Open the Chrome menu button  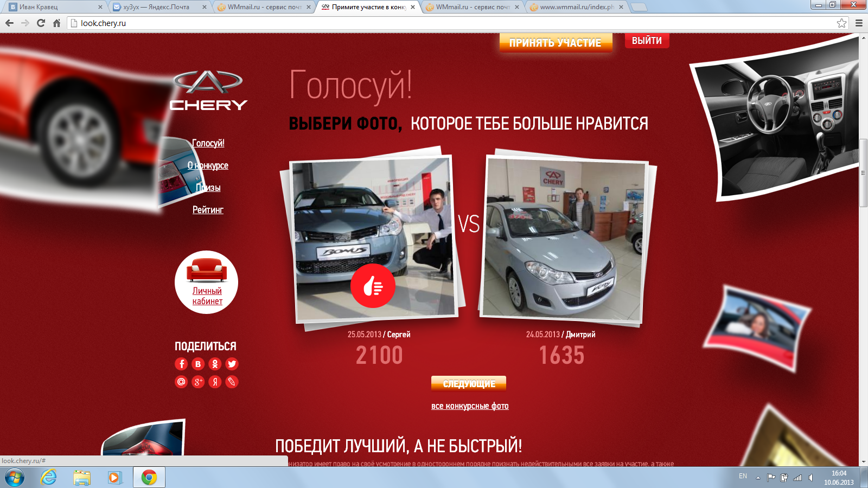coord(859,23)
